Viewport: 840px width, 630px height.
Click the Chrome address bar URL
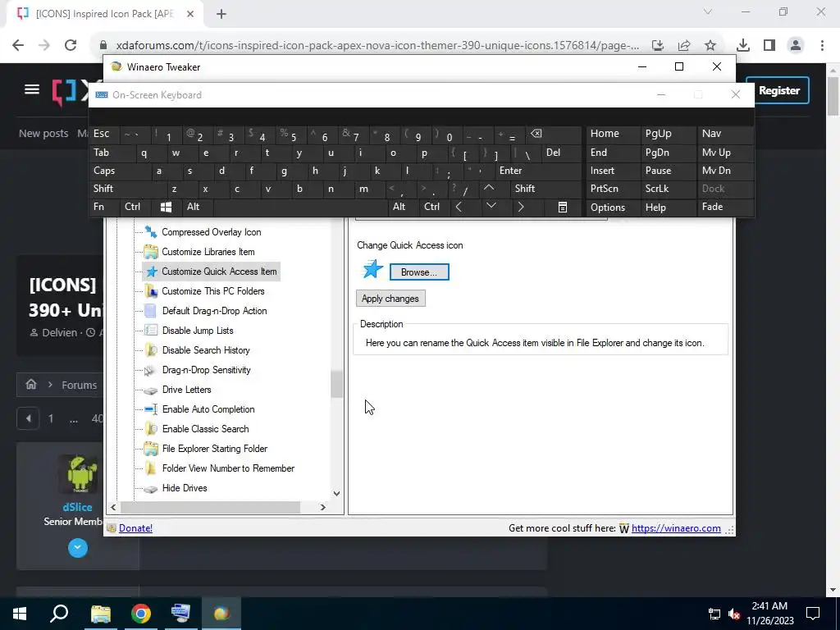coord(377,46)
